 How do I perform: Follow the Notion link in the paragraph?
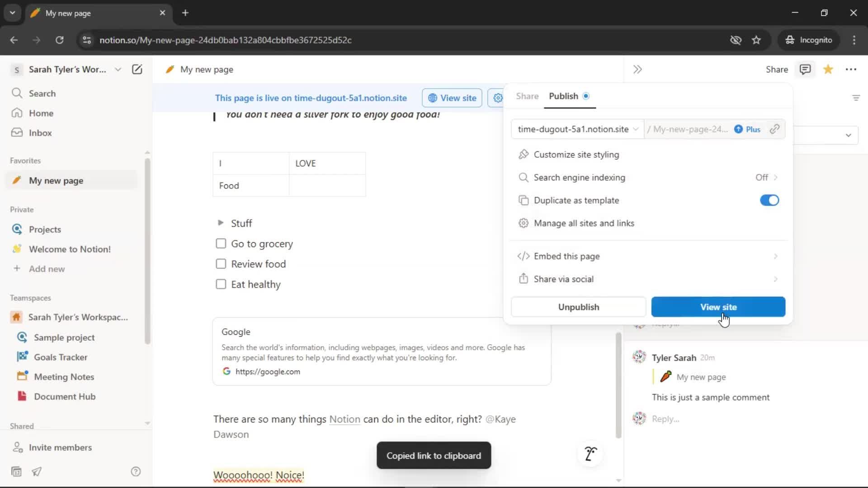point(344,419)
